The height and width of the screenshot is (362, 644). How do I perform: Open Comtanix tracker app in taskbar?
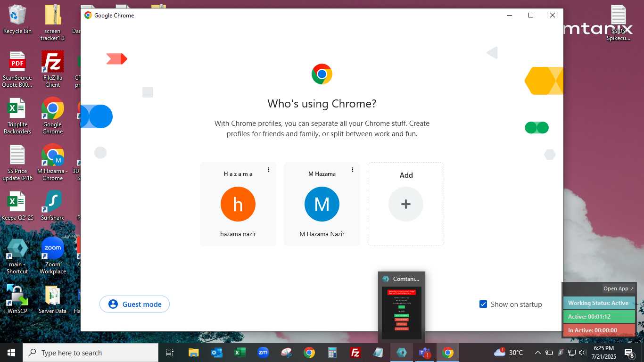pos(402,353)
